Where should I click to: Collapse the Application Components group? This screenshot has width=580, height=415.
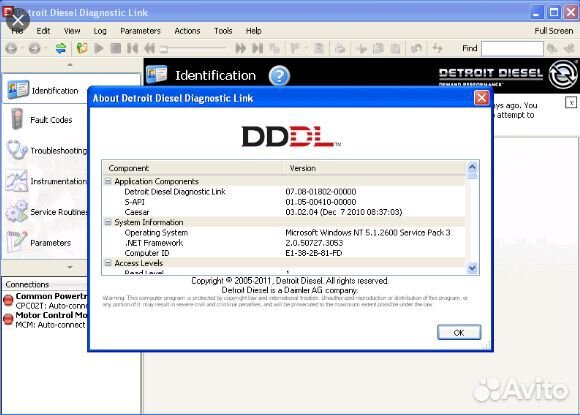[108, 181]
